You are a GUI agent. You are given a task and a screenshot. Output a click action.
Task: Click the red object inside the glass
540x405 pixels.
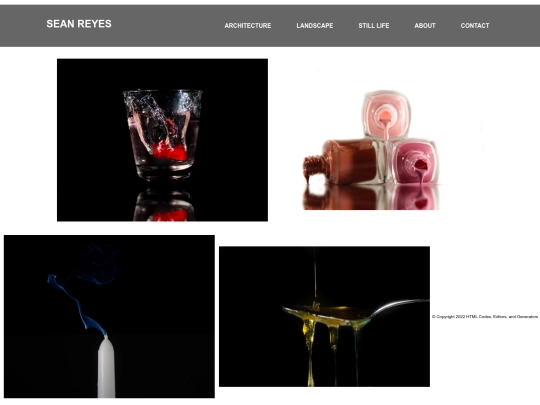[x=169, y=152]
